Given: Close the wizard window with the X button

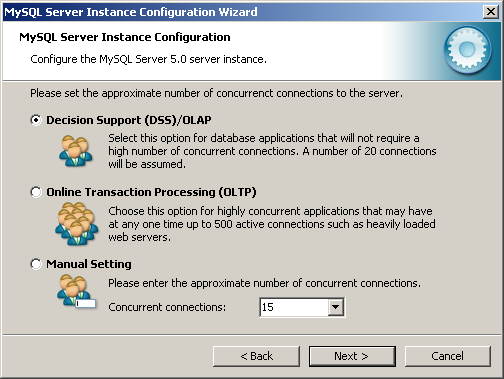Looking at the screenshot, I should [491, 12].
